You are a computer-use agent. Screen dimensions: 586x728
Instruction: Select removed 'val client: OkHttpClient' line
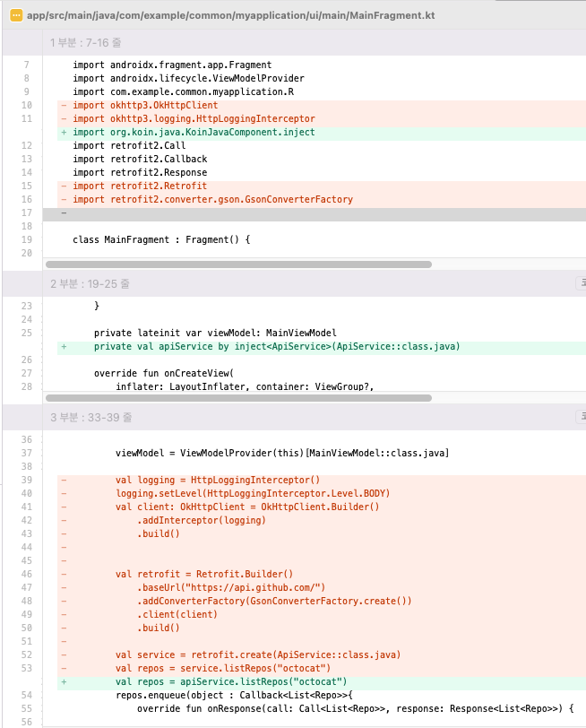point(247,507)
